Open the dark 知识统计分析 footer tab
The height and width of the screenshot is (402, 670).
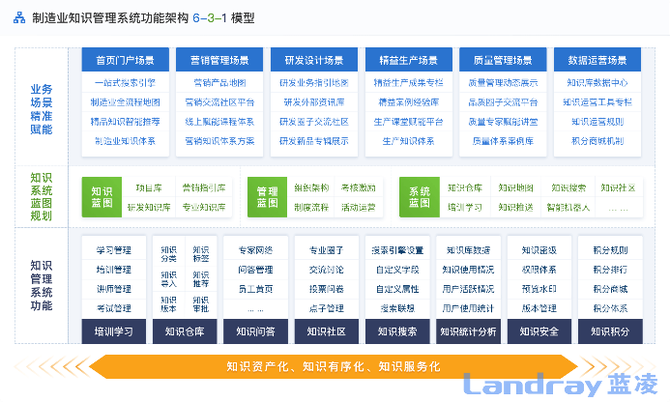[468, 331]
